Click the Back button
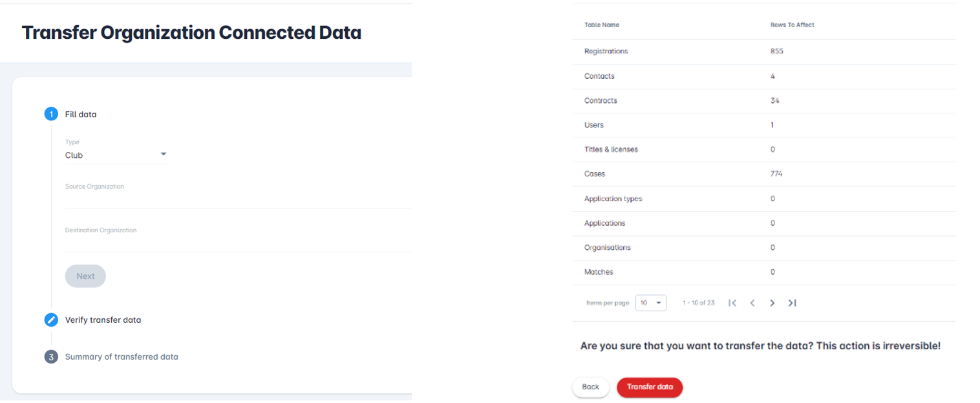The width and height of the screenshot is (980, 403). pos(590,387)
